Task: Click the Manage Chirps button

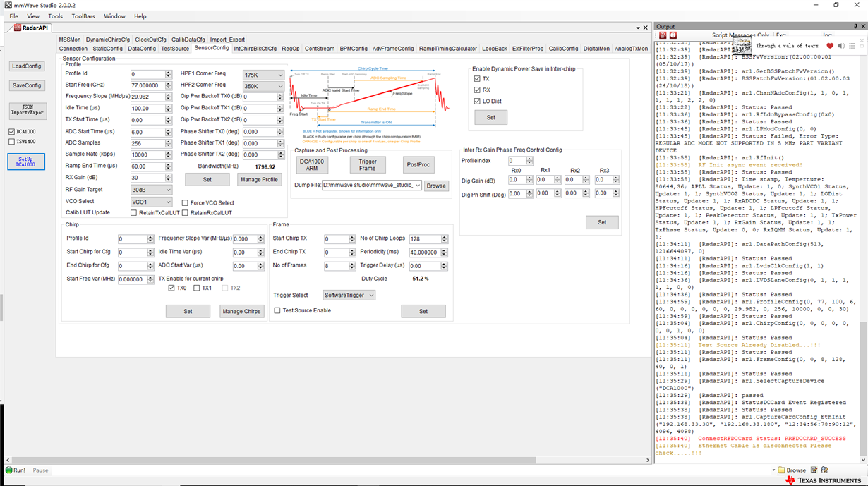Action: (242, 311)
